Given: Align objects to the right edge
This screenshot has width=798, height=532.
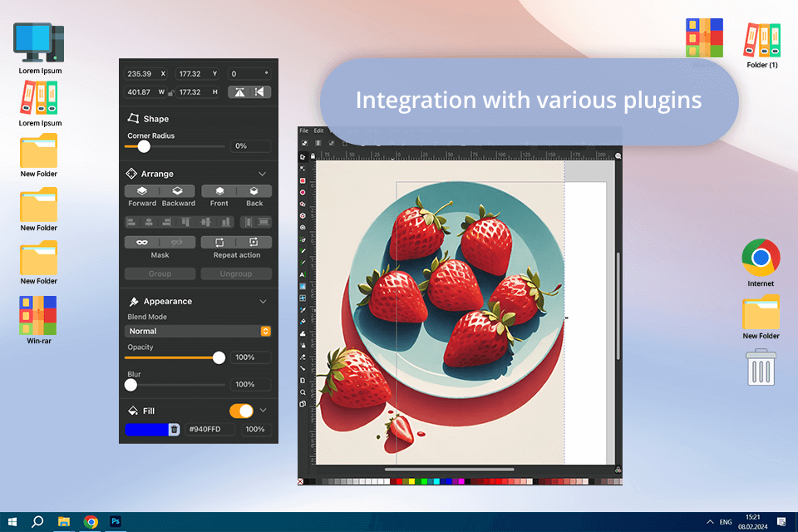Looking at the screenshot, I should [x=166, y=222].
